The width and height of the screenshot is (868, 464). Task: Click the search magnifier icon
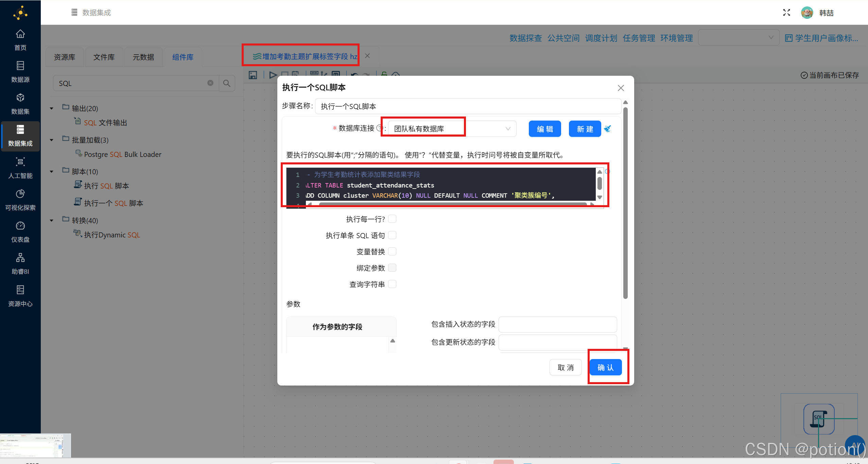227,83
